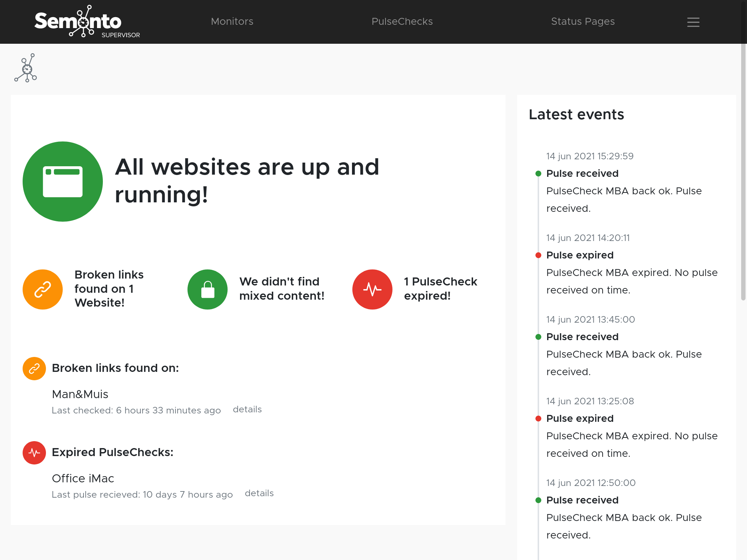This screenshot has width=747, height=560.
Task: Click the large red PulseCheck heartbeat icon
Action: click(372, 289)
